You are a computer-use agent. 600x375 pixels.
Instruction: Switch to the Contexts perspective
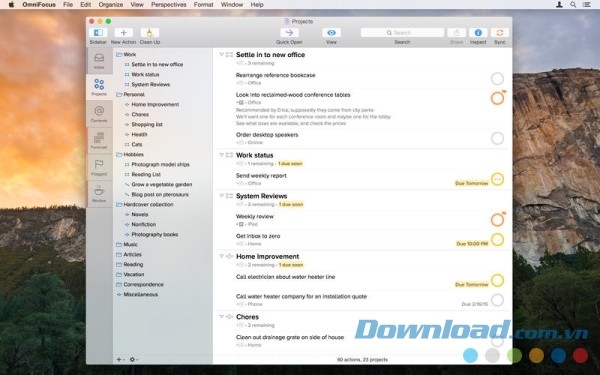point(99,114)
